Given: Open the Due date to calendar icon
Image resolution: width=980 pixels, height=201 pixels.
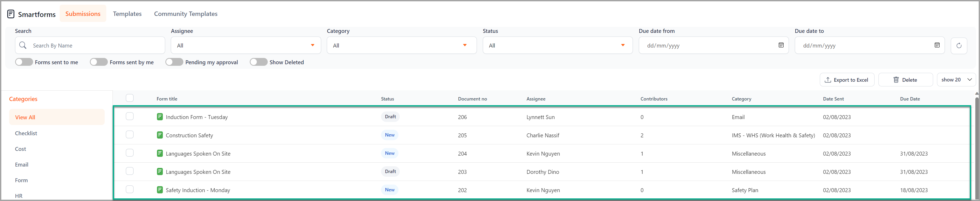Looking at the screenshot, I should 937,45.
